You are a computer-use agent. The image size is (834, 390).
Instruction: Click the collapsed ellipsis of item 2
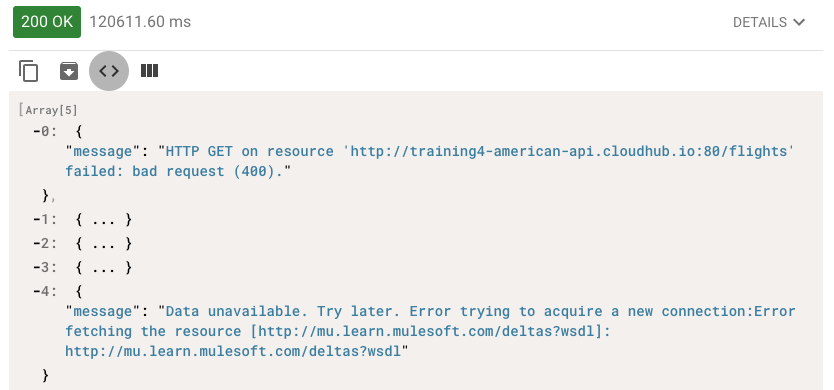(x=104, y=244)
